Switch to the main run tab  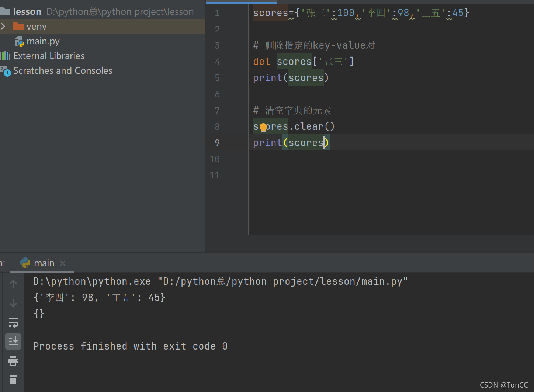44,263
